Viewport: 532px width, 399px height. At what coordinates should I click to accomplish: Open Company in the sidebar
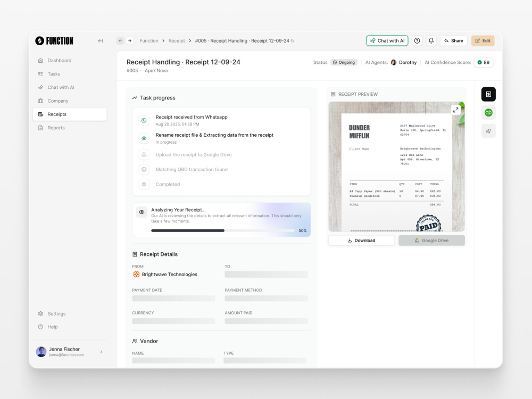pos(70,101)
